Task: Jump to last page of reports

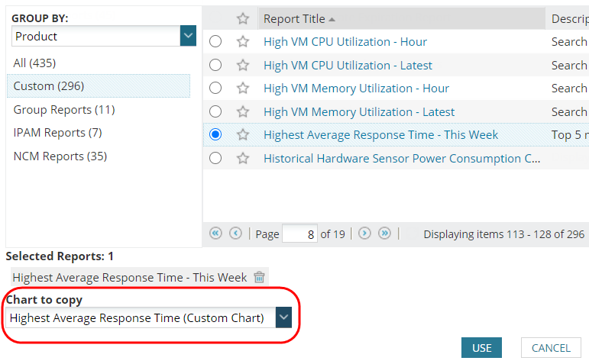Action: pos(385,234)
